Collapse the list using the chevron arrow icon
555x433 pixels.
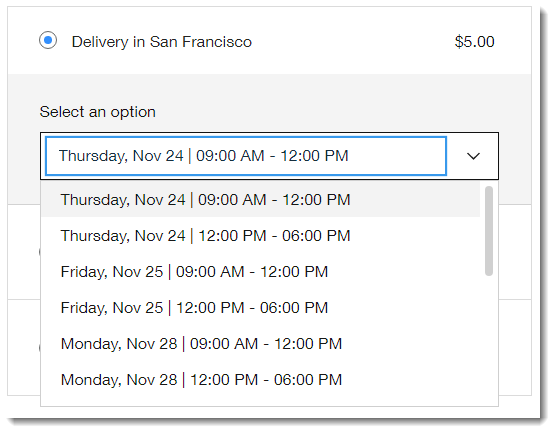click(x=473, y=156)
